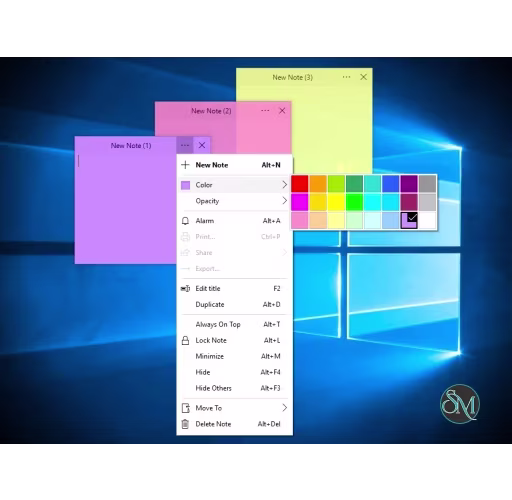Click inside the purple New Note (1) text area
The width and height of the screenshot is (512, 500).
click(x=125, y=208)
